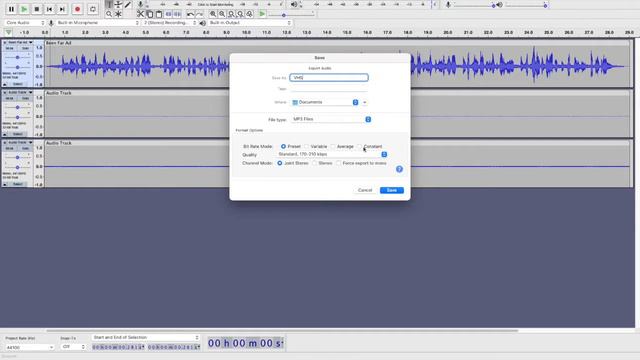Screen dimensions: 640x360
Task: Click the Cut scissors icon
Action: coord(140,14)
